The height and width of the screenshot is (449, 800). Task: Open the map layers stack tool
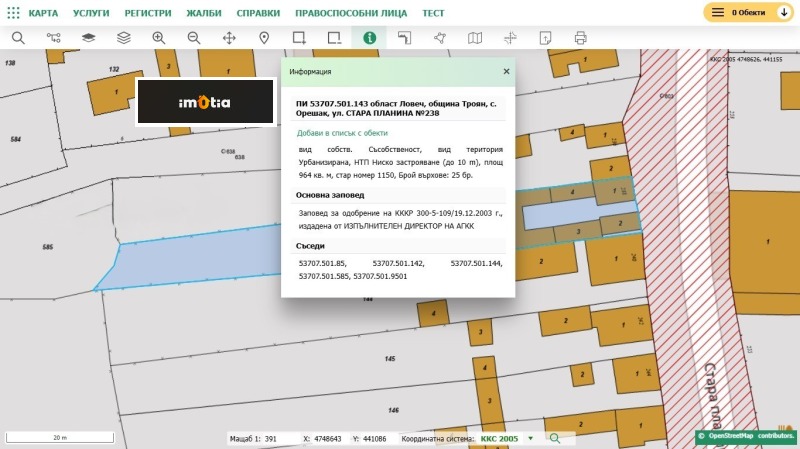pyautogui.click(x=123, y=38)
